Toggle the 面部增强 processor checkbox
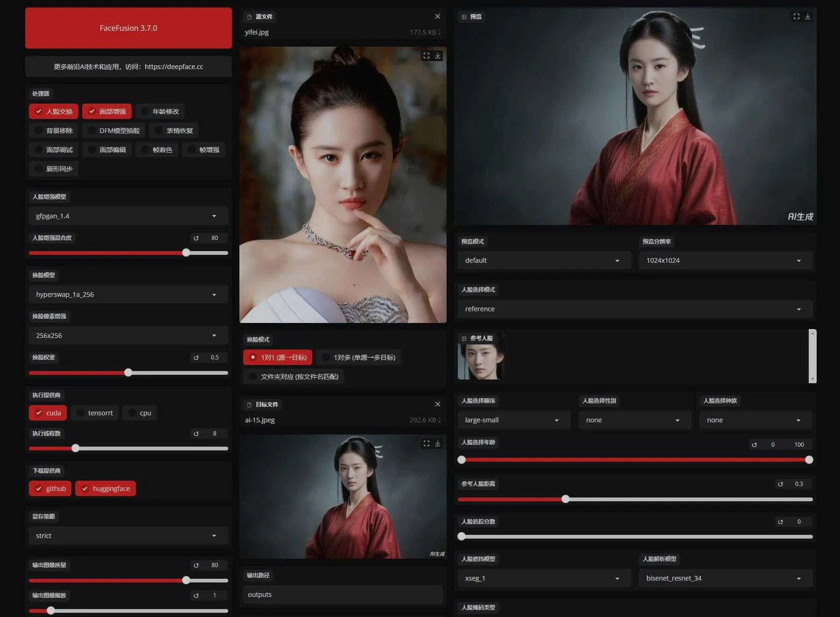Viewport: 840px width, 617px height. click(107, 112)
